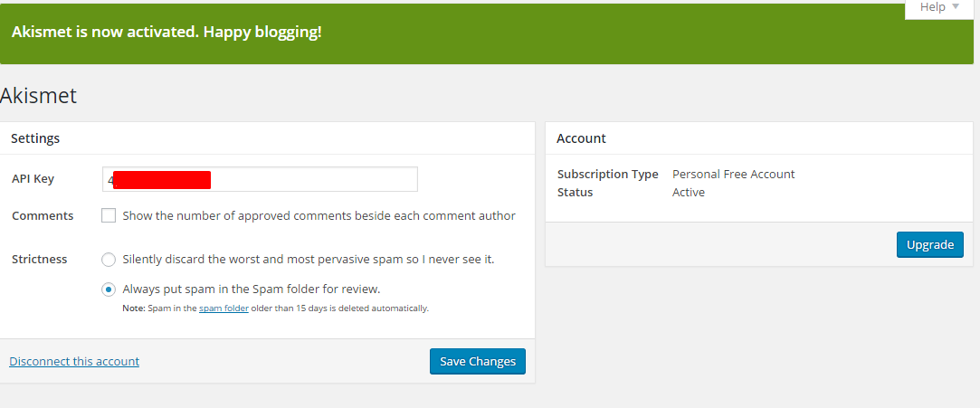
Task: Select the always put spam in folder radio
Action: pos(109,289)
